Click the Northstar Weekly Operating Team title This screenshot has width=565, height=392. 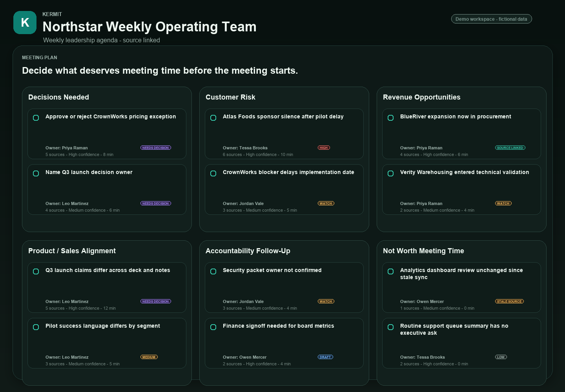pos(149,27)
